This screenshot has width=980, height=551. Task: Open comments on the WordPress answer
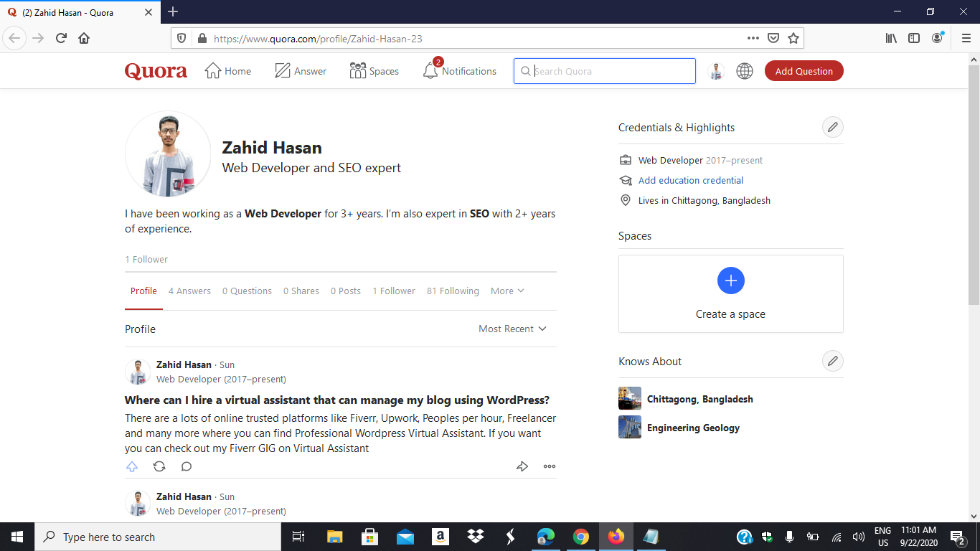pos(187,466)
